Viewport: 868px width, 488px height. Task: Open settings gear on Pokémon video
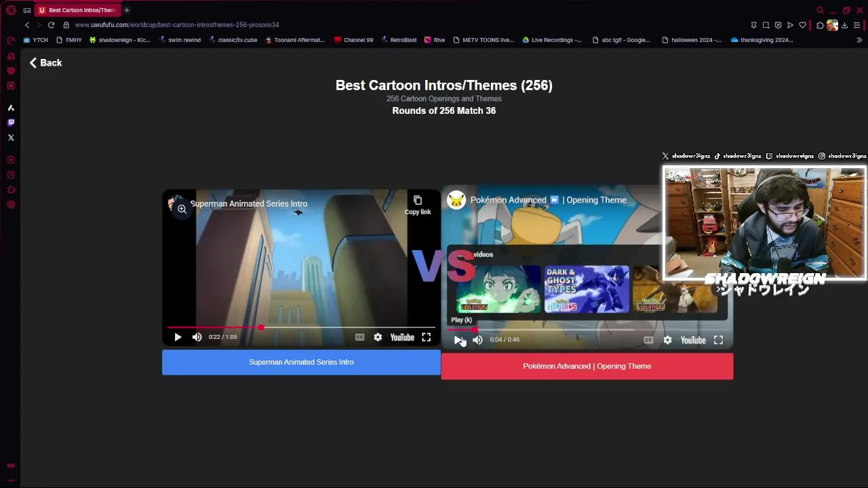click(667, 340)
